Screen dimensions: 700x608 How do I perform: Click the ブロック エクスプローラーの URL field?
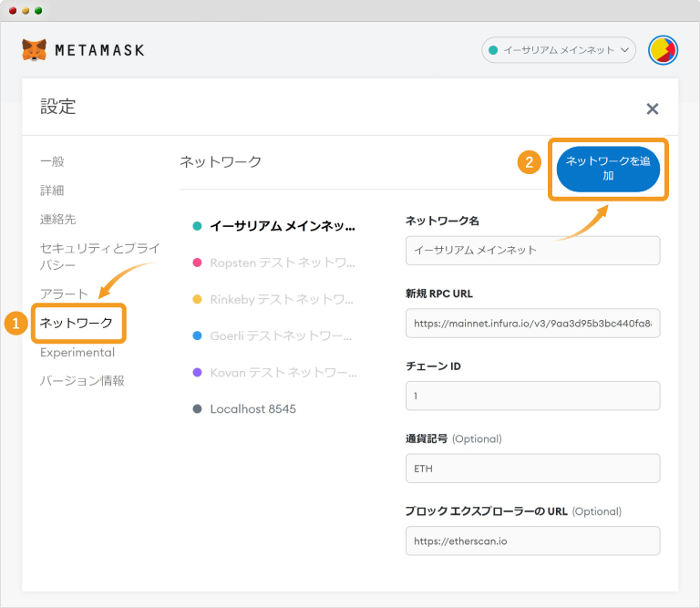[532, 541]
